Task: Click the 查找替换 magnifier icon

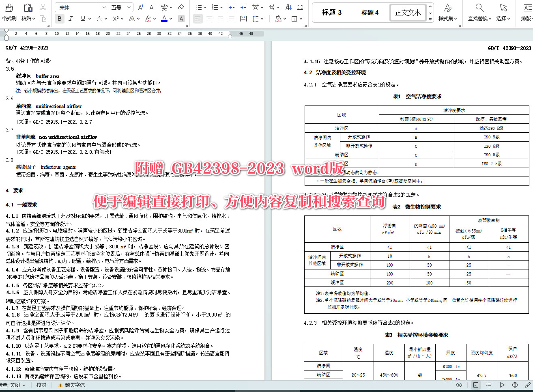Action: tap(479, 8)
